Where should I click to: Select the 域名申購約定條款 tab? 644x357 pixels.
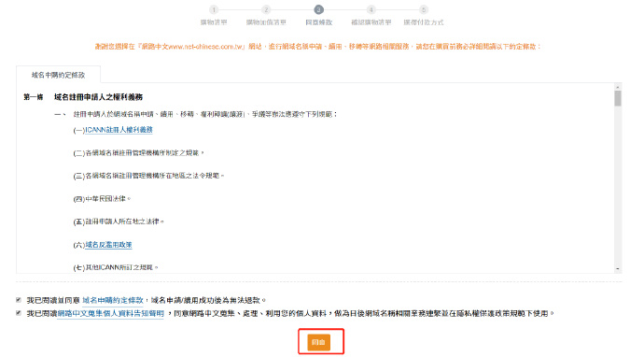click(58, 75)
